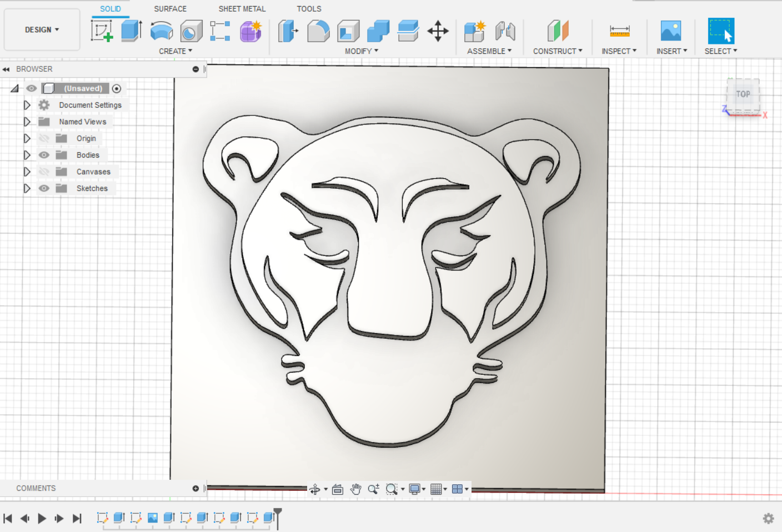
Task: Hide the Sketches folder via eye icon
Action: [44, 188]
